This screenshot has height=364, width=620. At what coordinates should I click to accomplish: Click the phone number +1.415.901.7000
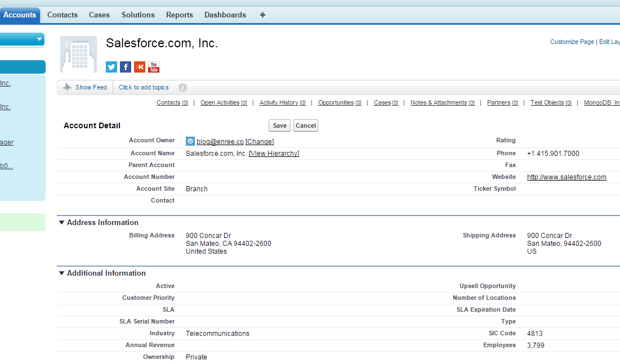tap(553, 154)
